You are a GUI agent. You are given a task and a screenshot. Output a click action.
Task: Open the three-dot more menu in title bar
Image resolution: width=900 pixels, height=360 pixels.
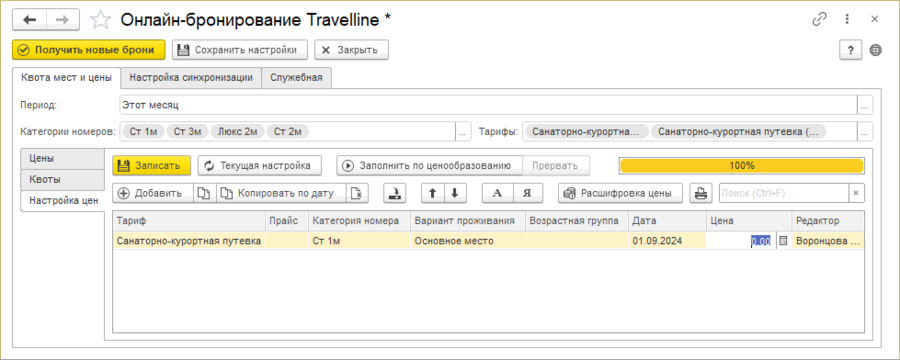coord(847,19)
